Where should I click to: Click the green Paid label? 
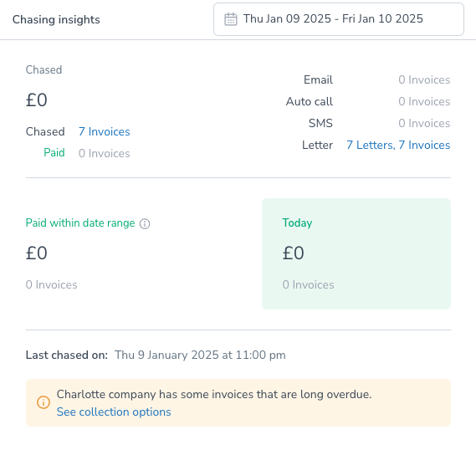(x=54, y=152)
